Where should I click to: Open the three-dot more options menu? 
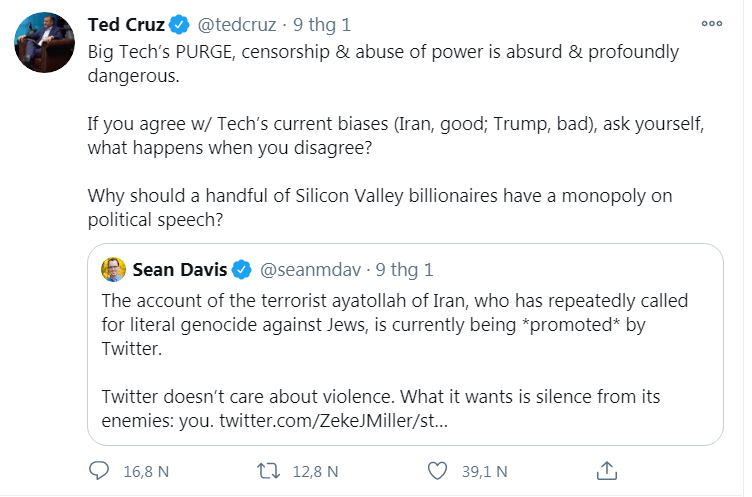click(x=711, y=24)
